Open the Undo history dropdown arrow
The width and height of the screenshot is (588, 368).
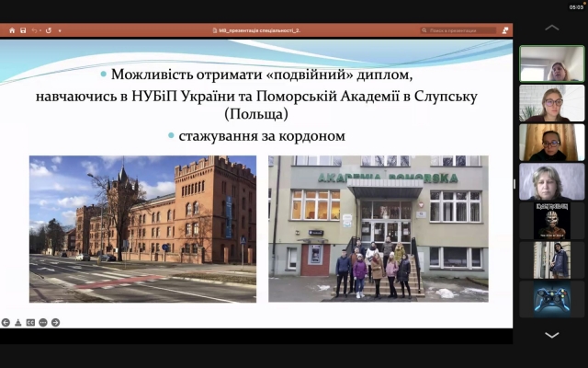pyautogui.click(x=40, y=30)
